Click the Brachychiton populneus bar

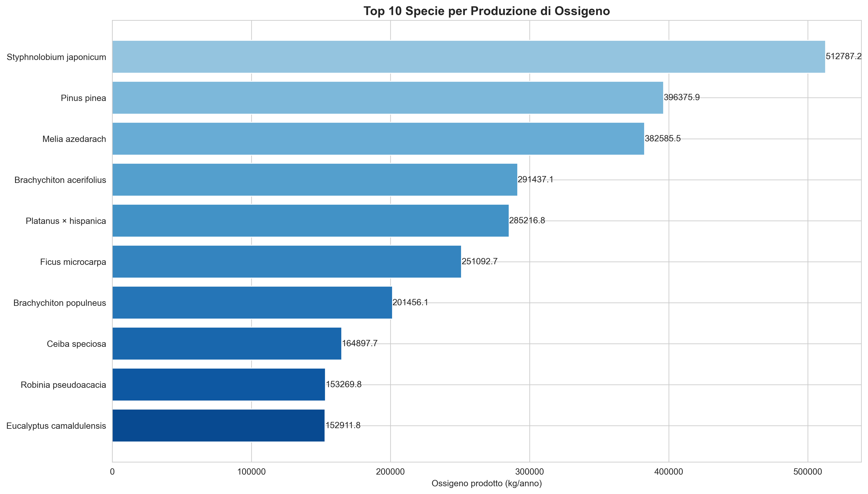pyautogui.click(x=252, y=303)
